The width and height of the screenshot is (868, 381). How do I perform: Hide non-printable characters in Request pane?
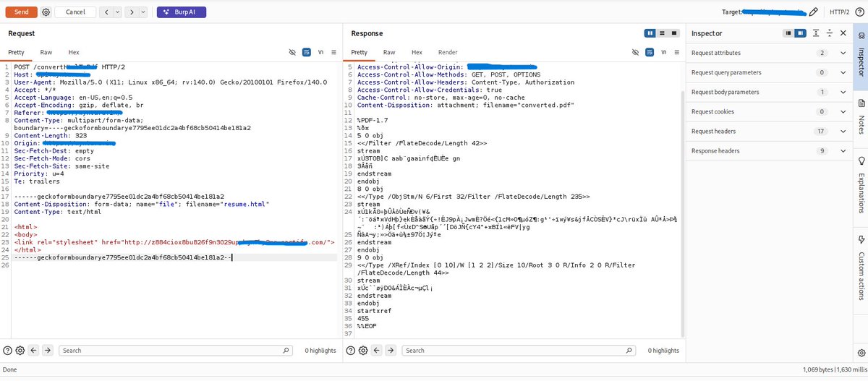coord(293,53)
